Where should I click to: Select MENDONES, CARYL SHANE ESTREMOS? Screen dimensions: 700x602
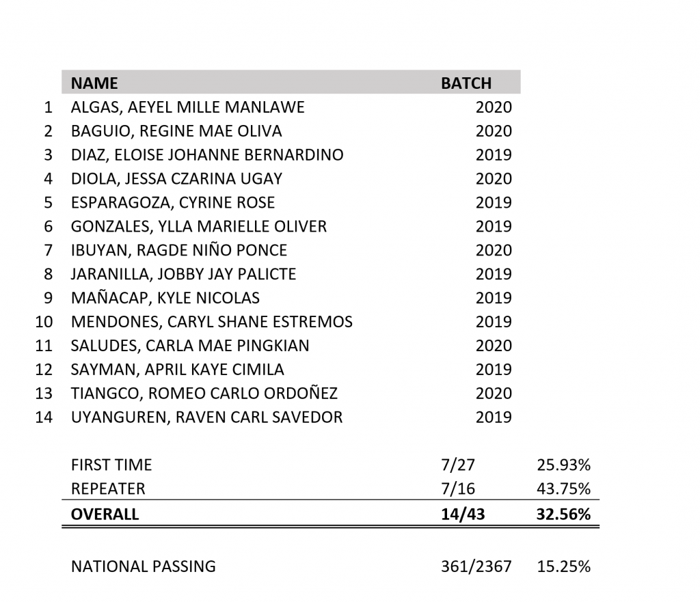212,323
